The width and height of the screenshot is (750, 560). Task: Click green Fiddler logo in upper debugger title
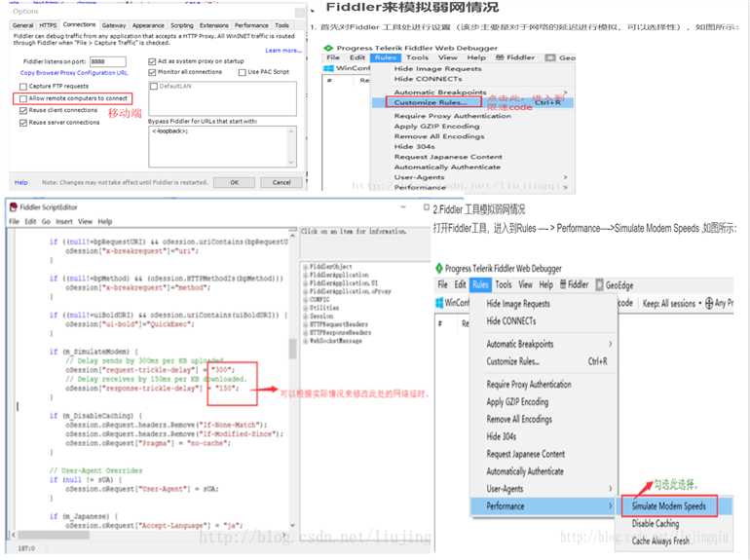coord(328,48)
